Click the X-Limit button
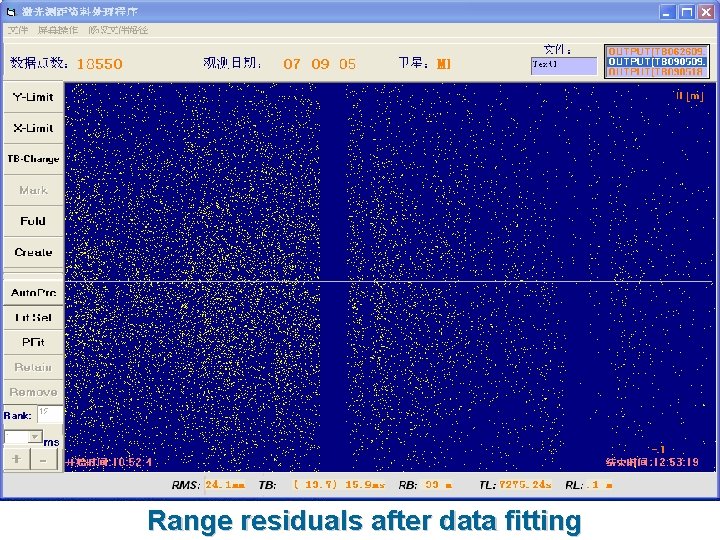Image resolution: width=720 pixels, height=540 pixels. pyautogui.click(x=33, y=128)
